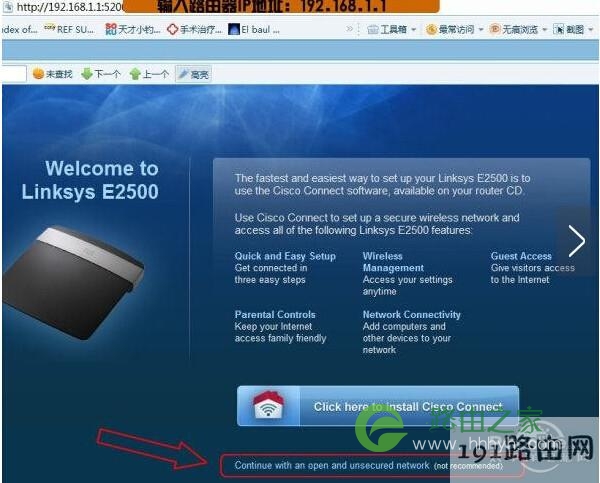The width and height of the screenshot is (600, 483).
Task: Click Parental Controls heading
Action: tap(275, 315)
